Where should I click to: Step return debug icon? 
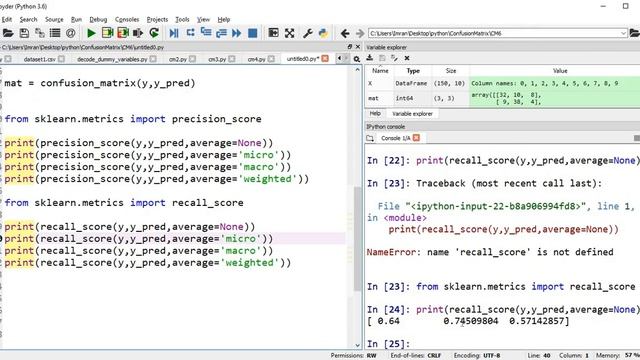[x=221, y=33]
